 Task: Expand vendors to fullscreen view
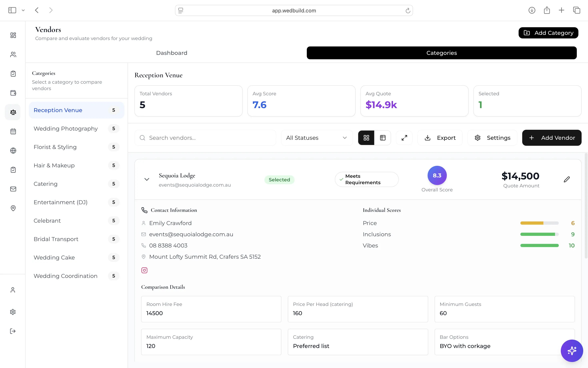pyautogui.click(x=404, y=138)
